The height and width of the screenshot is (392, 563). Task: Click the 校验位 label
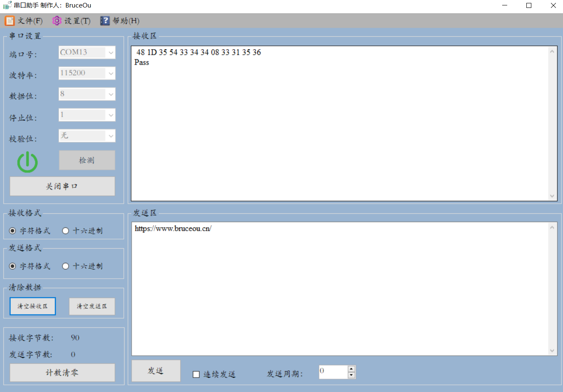click(23, 139)
